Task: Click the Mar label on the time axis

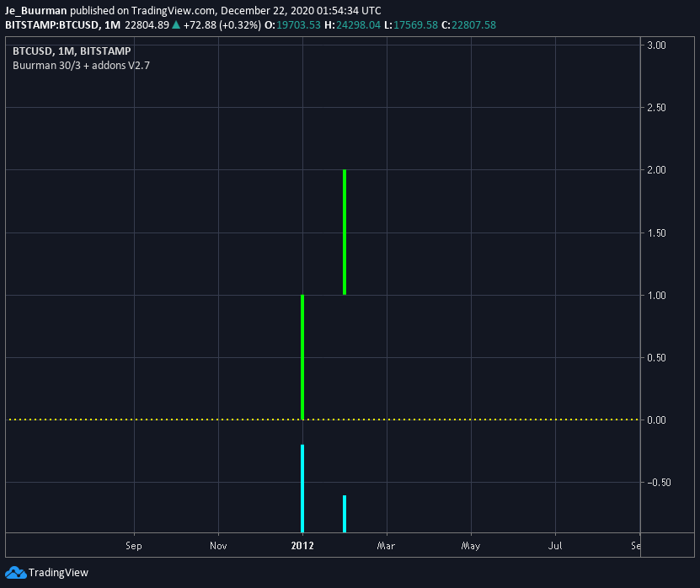Action: pyautogui.click(x=386, y=546)
